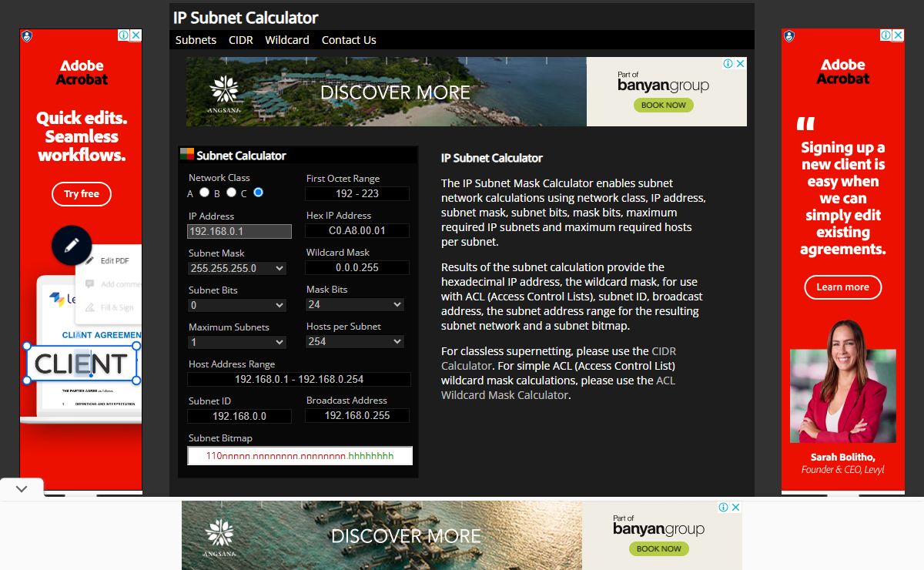The image size is (924, 570).
Task: Select Network Class C radio button
Action: click(x=258, y=193)
